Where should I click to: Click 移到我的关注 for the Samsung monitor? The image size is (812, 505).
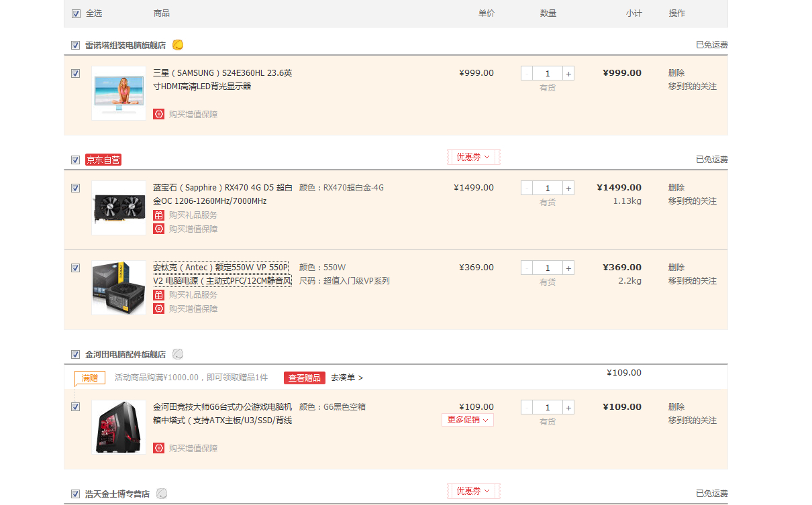coord(693,87)
